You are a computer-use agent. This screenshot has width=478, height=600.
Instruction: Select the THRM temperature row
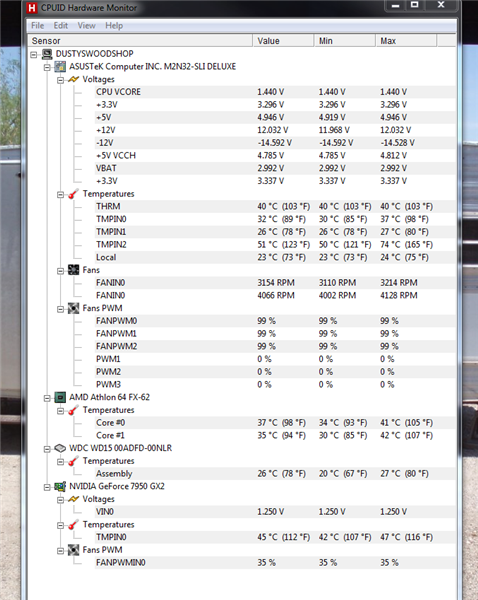point(275,206)
